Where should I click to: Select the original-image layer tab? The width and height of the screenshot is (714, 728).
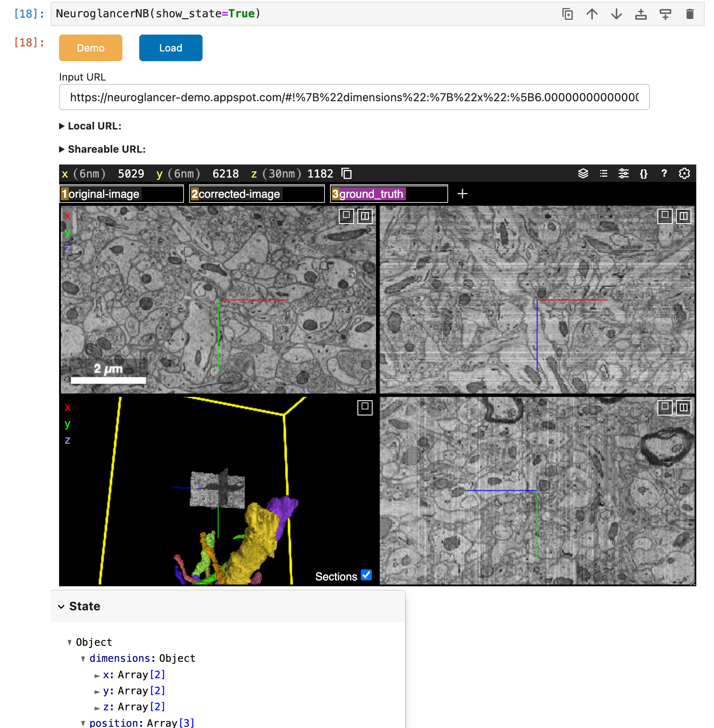(x=122, y=194)
